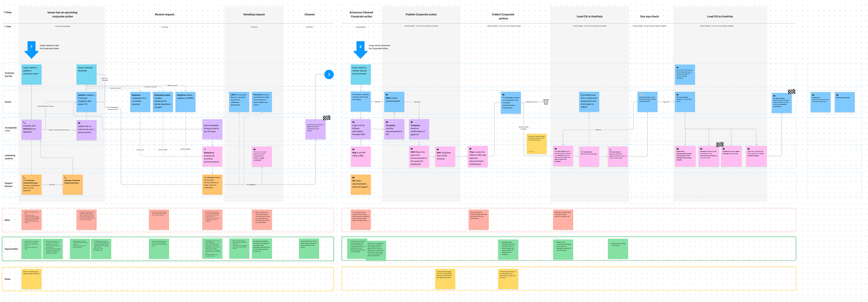Image resolution: width=868 pixels, height=302 pixels.
Task: Select 'Registrar shares updates on DRIPS' note
Action: [x=185, y=102]
